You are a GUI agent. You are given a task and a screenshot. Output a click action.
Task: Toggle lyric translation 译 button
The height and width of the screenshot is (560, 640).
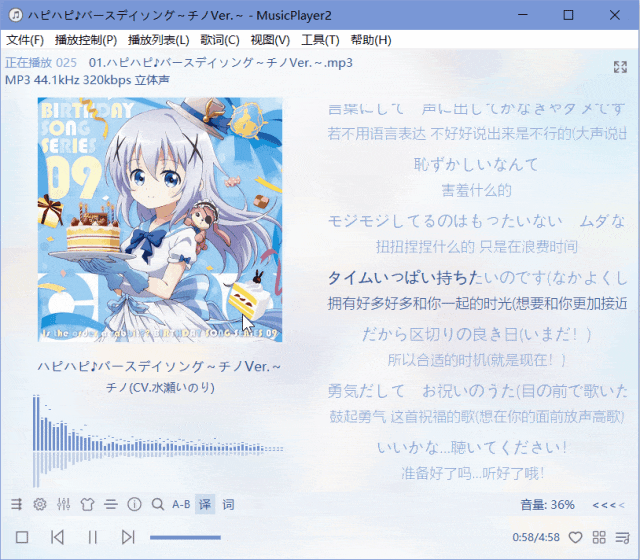tap(205, 504)
